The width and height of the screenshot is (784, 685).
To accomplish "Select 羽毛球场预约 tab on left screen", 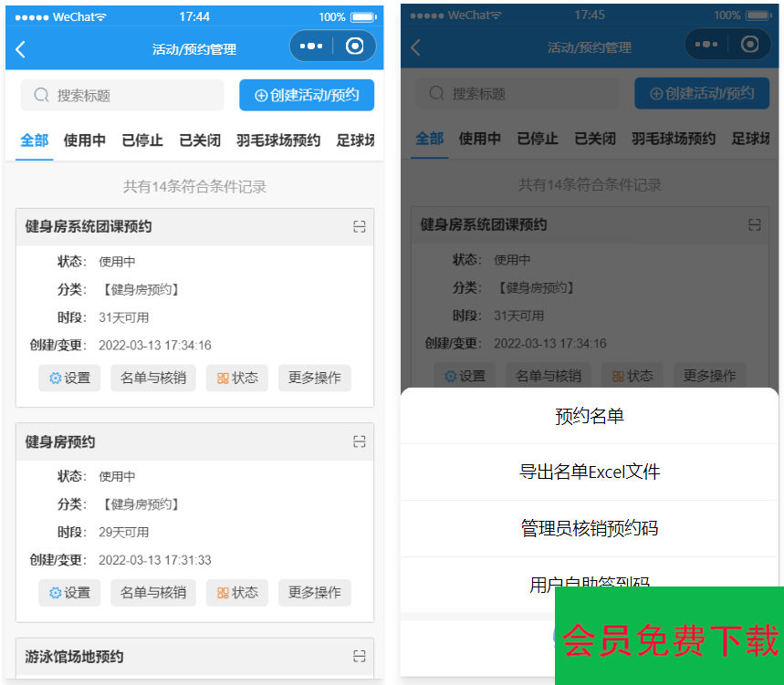I will [x=278, y=140].
